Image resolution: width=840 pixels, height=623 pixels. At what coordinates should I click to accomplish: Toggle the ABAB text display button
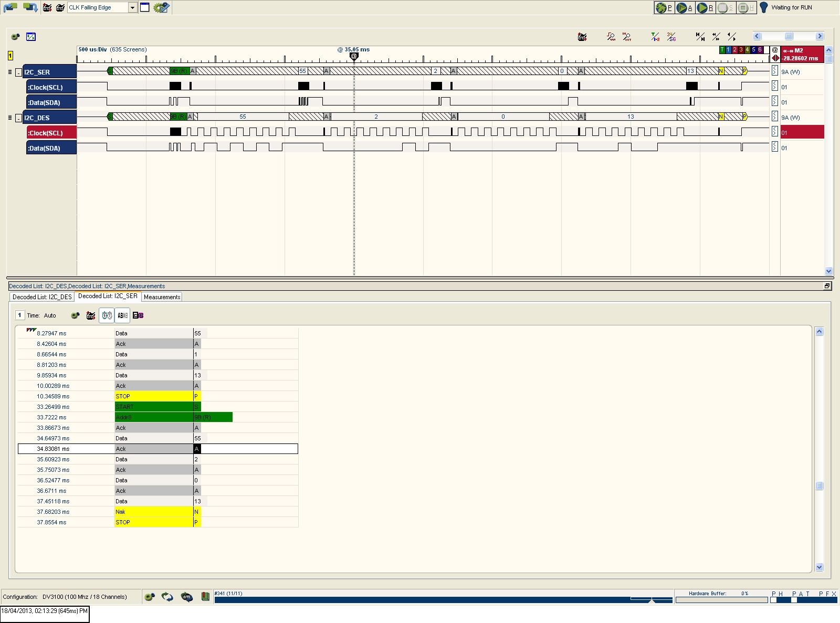tap(122, 315)
